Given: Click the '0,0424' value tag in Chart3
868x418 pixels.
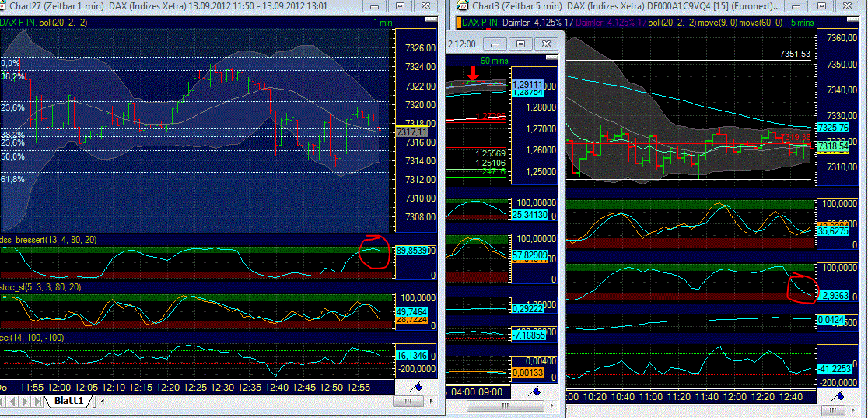Looking at the screenshot, I should pyautogui.click(x=831, y=320).
